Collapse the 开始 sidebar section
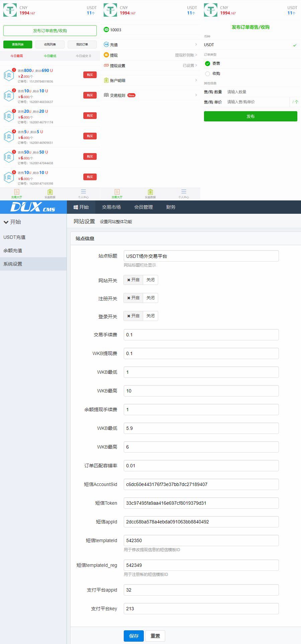Image resolution: width=301 pixels, height=644 pixels. coord(12,222)
